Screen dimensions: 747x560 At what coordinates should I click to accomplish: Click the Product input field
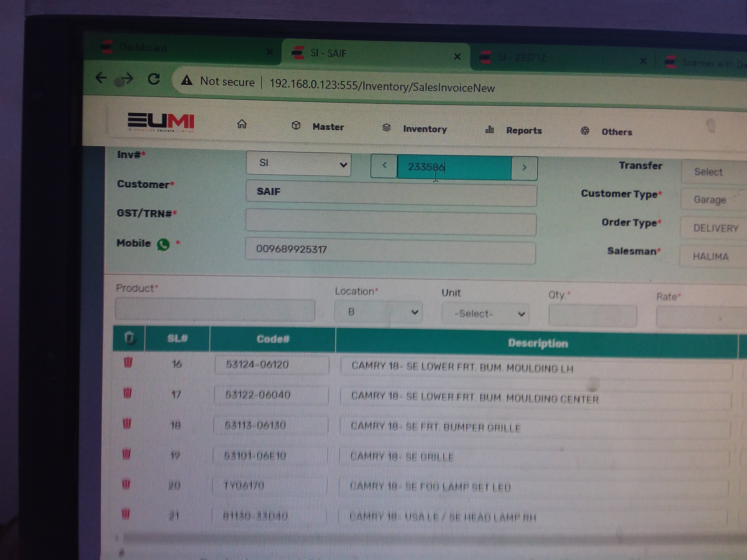click(x=215, y=310)
